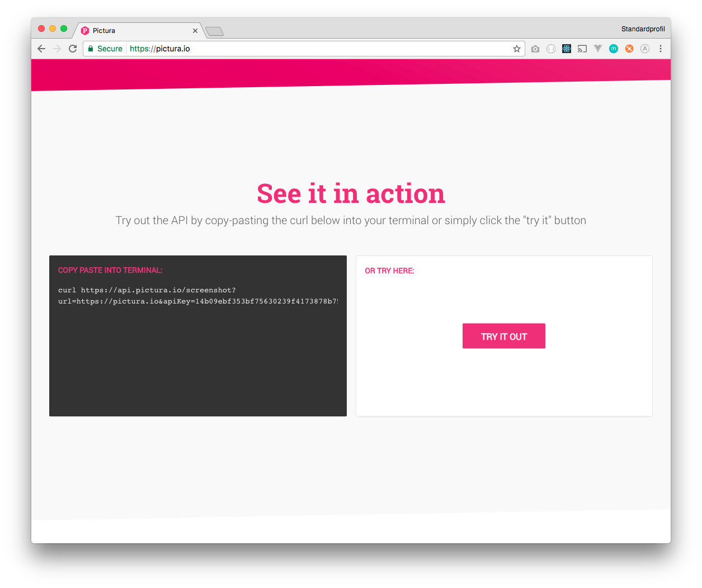Click the 'See it in action' heading
Viewport: 702px width, 588px height.
[351, 193]
